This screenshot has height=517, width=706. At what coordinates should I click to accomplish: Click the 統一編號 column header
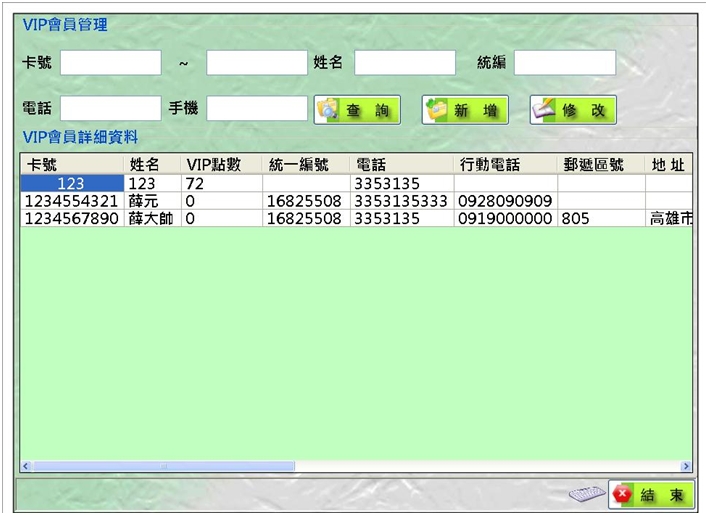pyautogui.click(x=306, y=165)
